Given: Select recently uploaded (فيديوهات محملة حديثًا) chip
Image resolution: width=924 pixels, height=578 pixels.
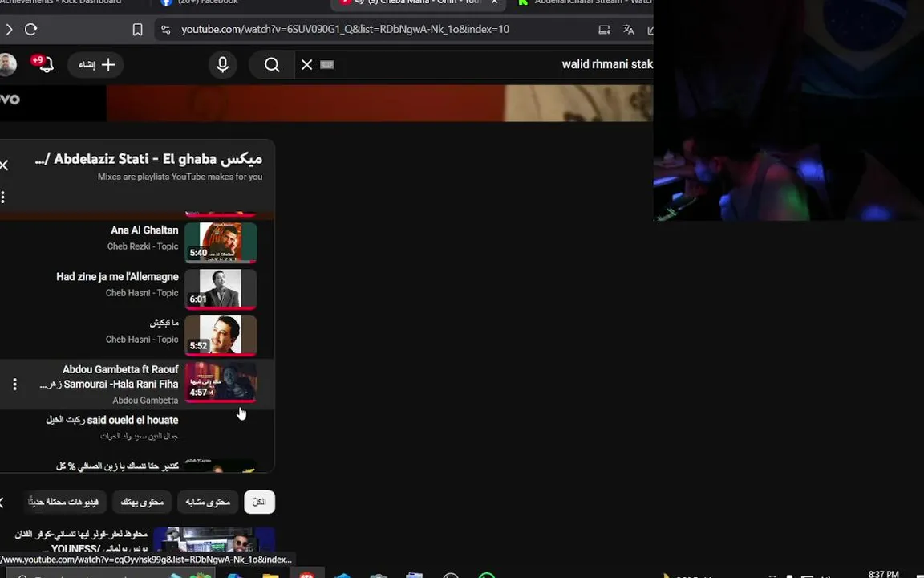Looking at the screenshot, I should (x=63, y=503).
